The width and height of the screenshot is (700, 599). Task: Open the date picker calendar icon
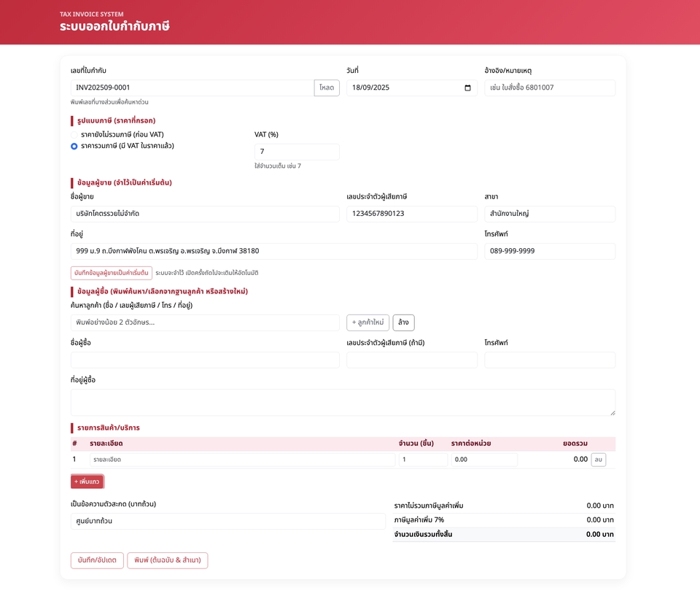point(467,88)
